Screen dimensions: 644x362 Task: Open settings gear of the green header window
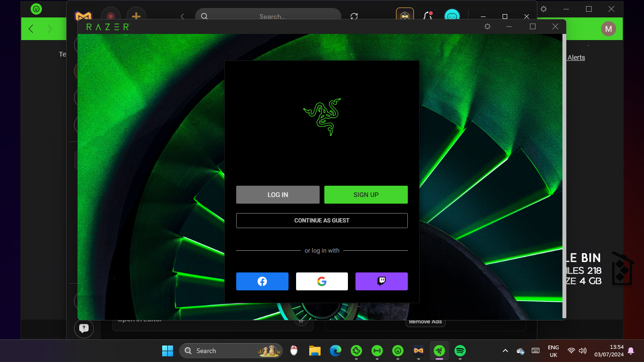coord(544,9)
